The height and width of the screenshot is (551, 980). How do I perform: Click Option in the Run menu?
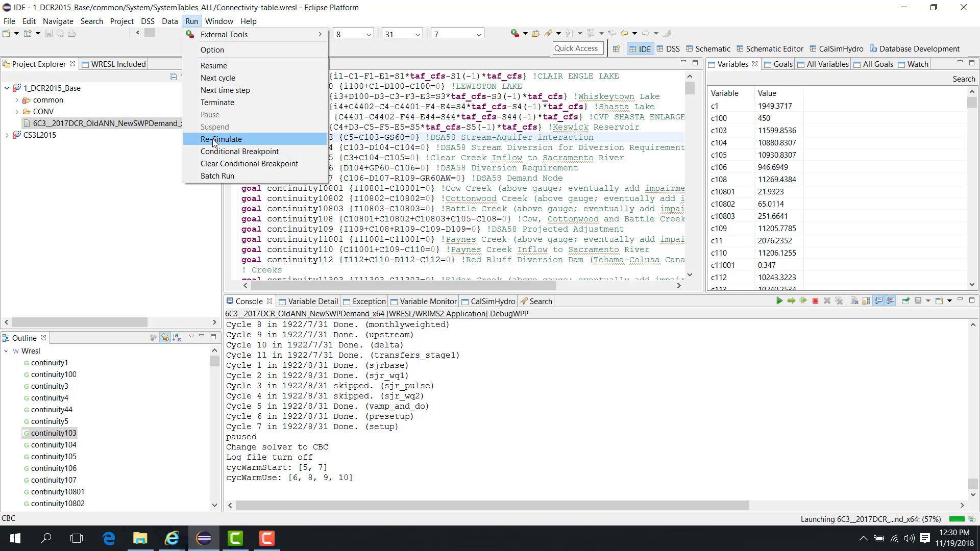(255, 49)
